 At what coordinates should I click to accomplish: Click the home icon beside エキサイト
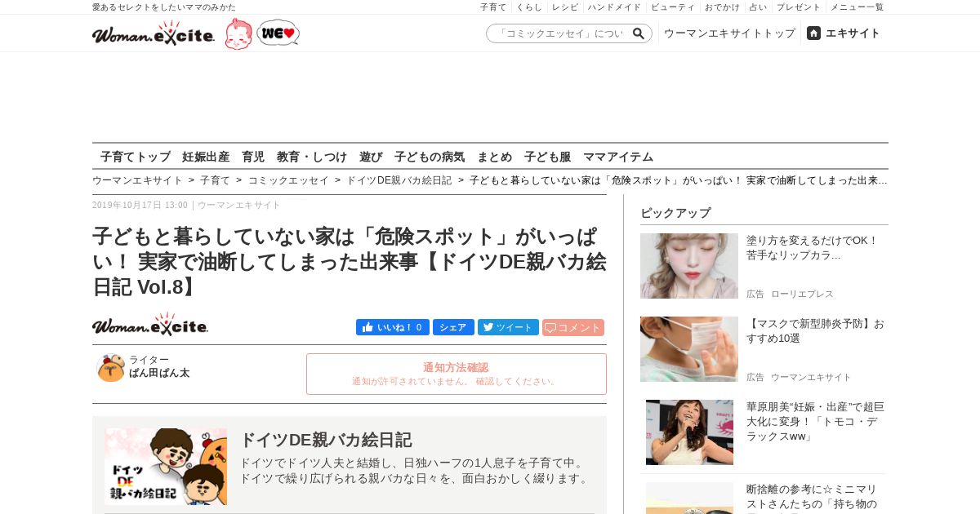pos(813,33)
